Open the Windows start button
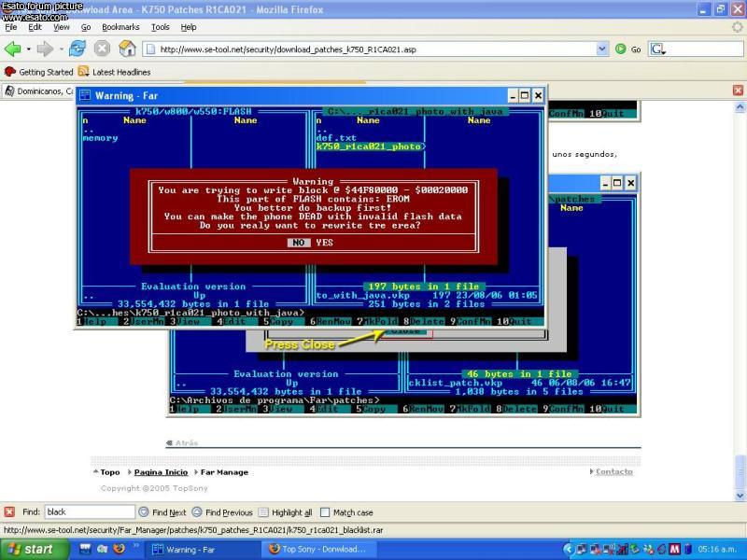This screenshot has height=560, width=747. [35, 549]
